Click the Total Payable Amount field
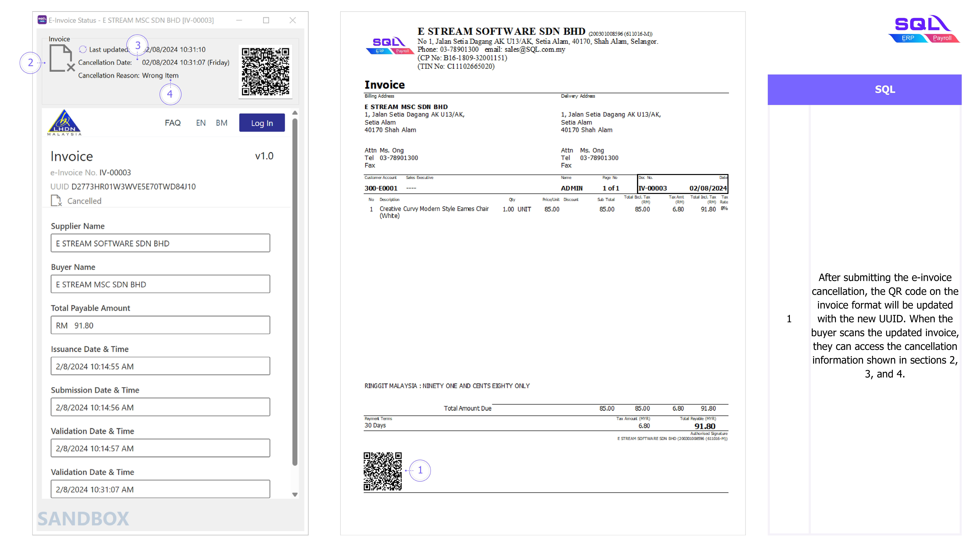This screenshot has height=551, width=980. coord(160,325)
